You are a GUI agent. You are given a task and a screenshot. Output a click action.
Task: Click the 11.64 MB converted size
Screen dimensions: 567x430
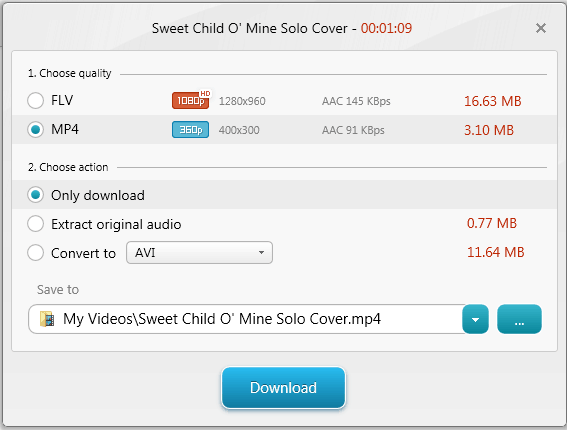click(495, 252)
